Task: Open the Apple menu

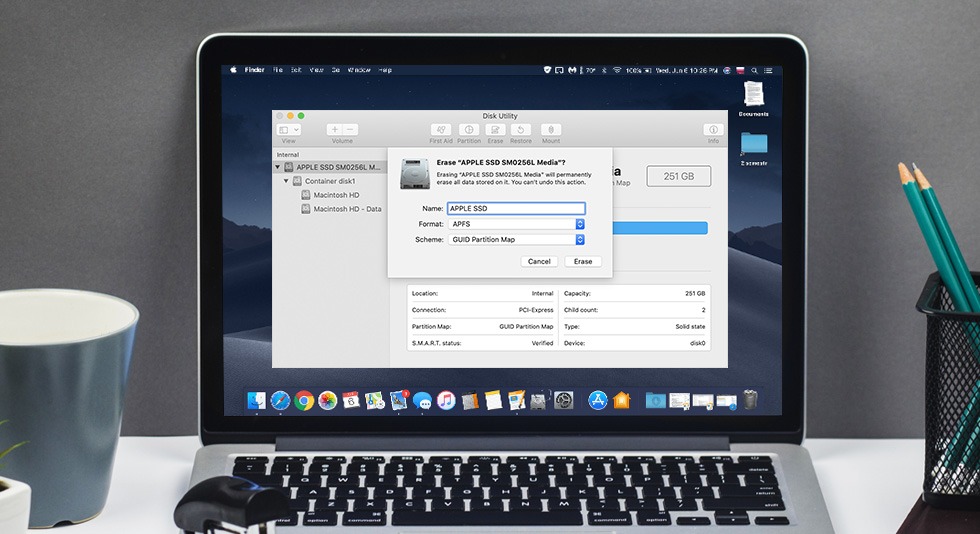Action: pos(234,70)
